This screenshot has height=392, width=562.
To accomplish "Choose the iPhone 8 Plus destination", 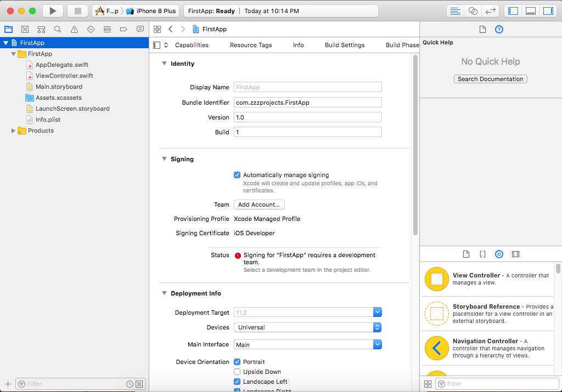I will tap(151, 11).
